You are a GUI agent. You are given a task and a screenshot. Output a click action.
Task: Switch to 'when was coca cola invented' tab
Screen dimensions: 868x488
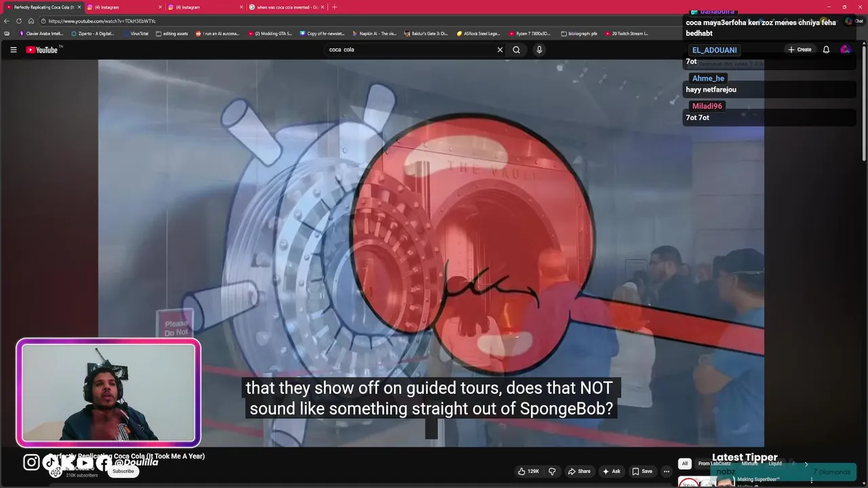click(285, 7)
